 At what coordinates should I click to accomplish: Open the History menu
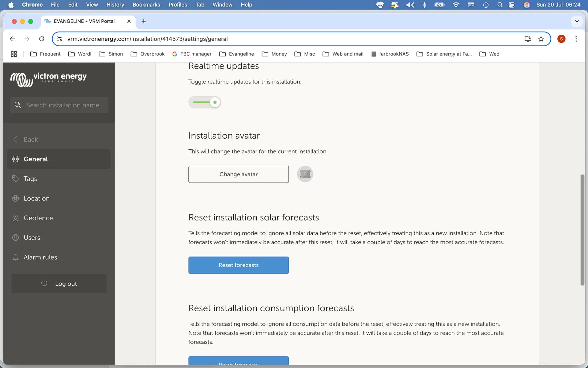click(115, 5)
